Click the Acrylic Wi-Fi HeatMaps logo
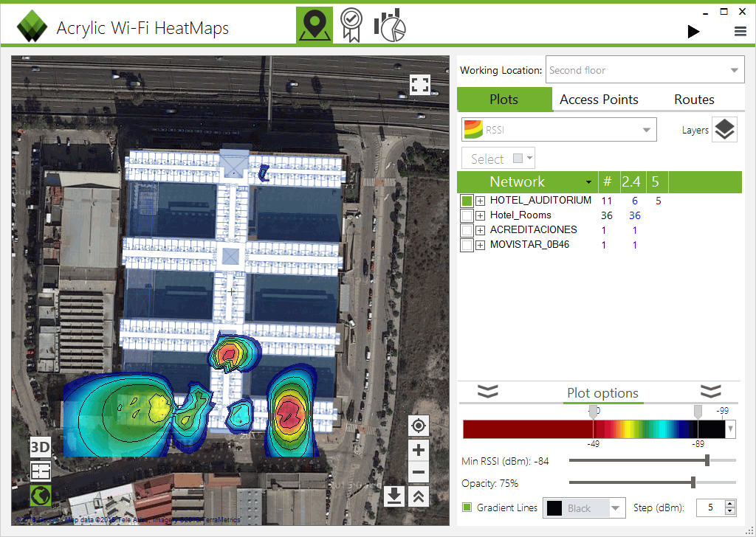Screen dimensions: 756x537 32,26
